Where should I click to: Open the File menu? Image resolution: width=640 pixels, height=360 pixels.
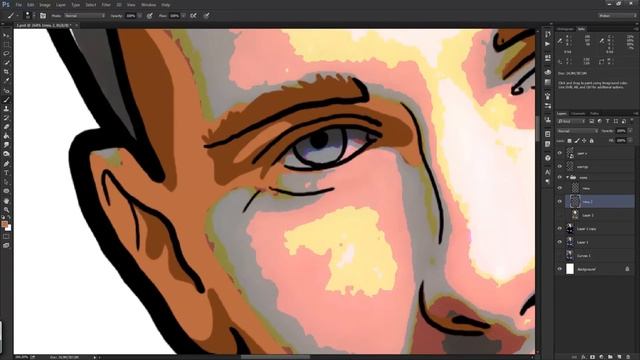tap(18, 5)
